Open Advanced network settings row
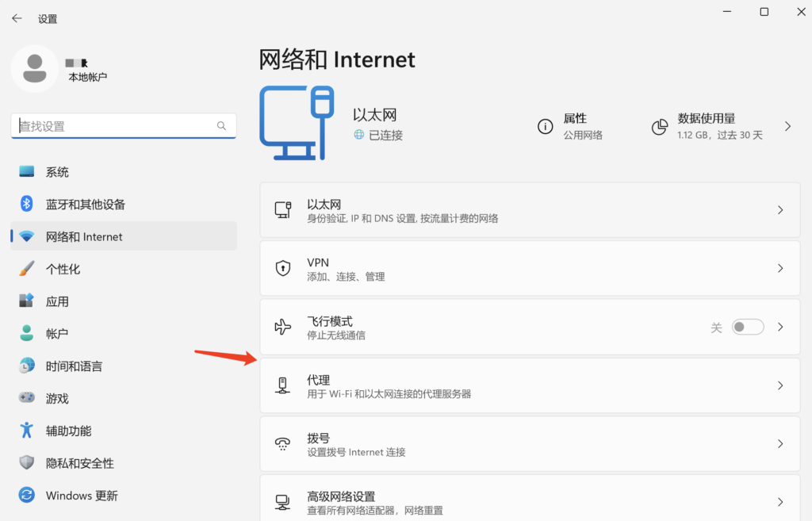The image size is (812, 521). tap(529, 501)
